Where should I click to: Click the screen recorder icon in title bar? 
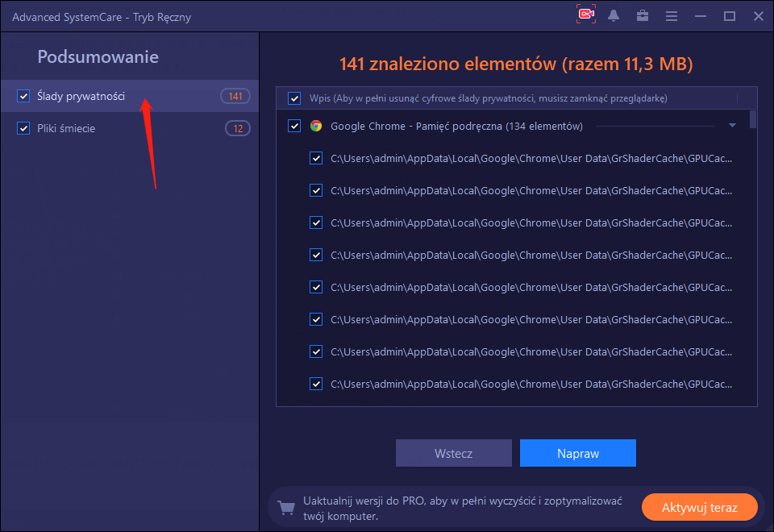pos(586,15)
